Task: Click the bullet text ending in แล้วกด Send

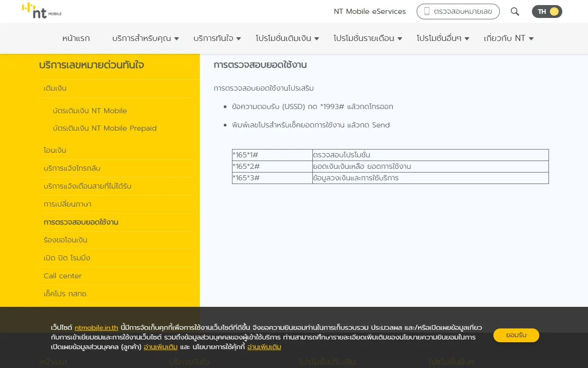Action: [311, 125]
